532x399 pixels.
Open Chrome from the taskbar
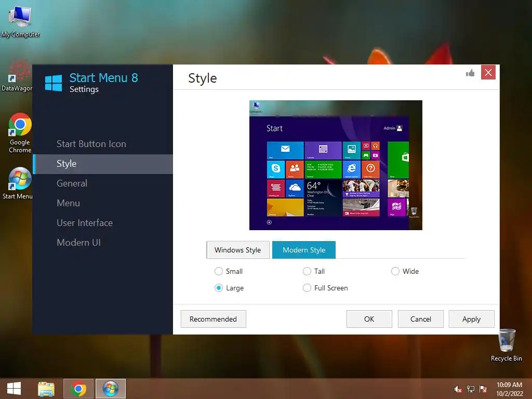(78, 389)
